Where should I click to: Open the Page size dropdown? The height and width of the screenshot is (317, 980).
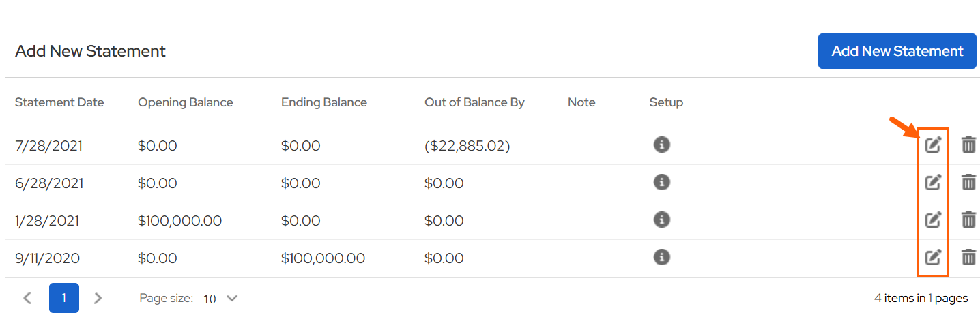tap(220, 298)
